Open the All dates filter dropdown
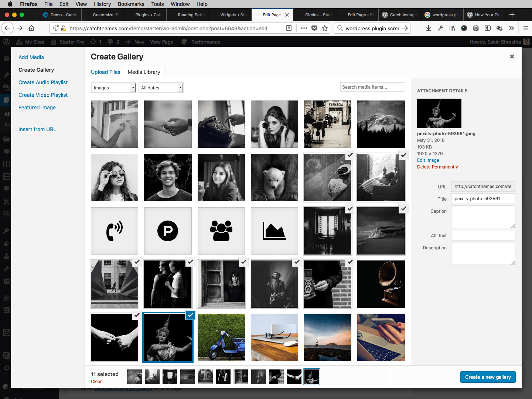This screenshot has height=399, width=532. pos(161,88)
